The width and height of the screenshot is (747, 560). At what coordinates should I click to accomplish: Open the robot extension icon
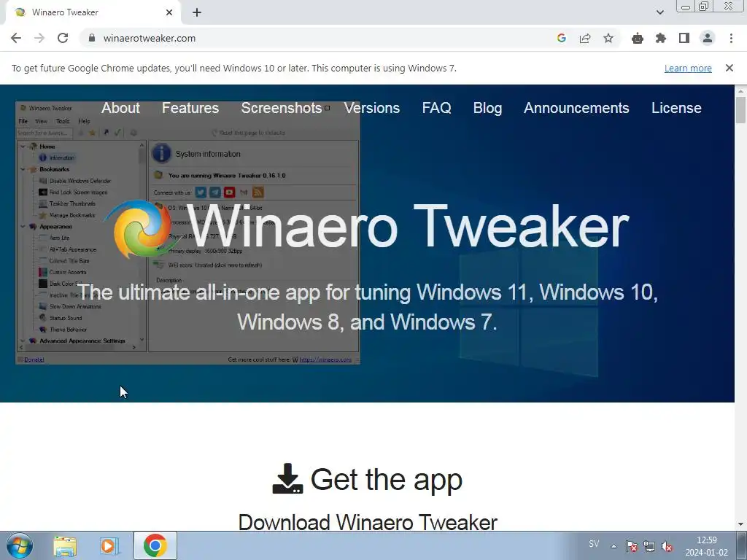[638, 38]
